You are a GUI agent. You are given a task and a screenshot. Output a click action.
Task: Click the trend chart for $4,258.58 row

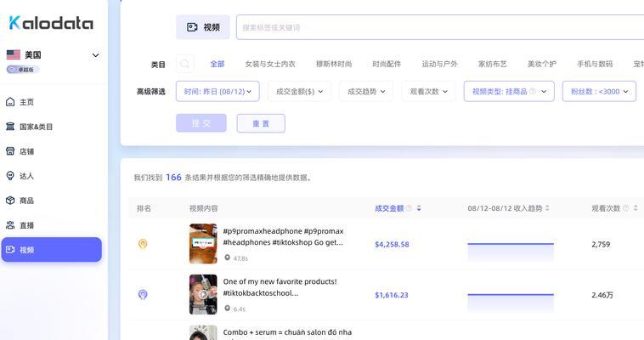click(511, 252)
